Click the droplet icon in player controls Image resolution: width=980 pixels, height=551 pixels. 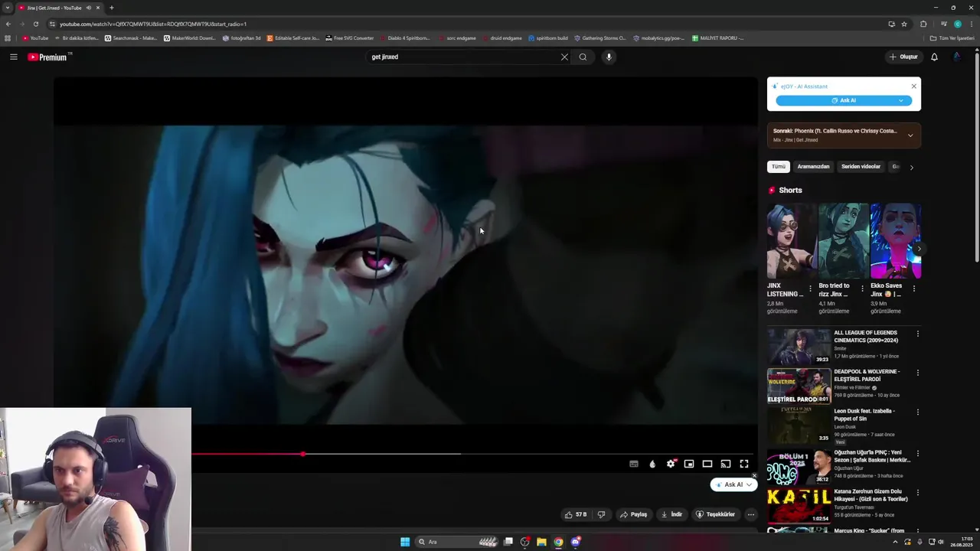(x=652, y=464)
